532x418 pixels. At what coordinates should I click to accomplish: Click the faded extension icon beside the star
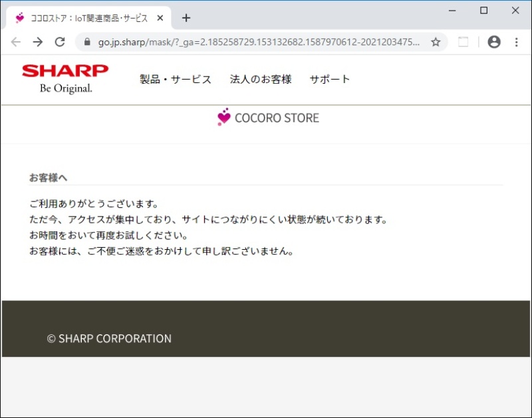click(x=463, y=42)
